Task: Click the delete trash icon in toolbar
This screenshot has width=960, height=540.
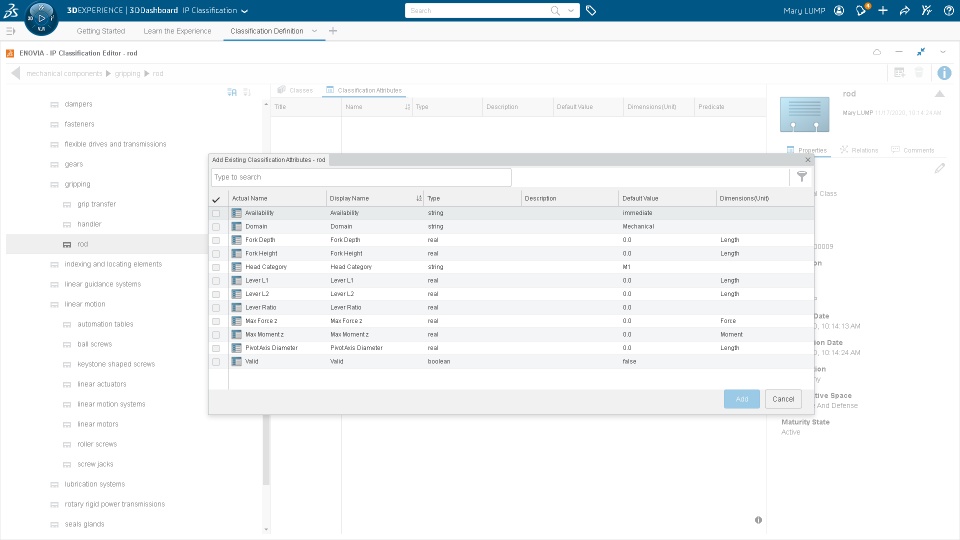Action: click(x=919, y=73)
